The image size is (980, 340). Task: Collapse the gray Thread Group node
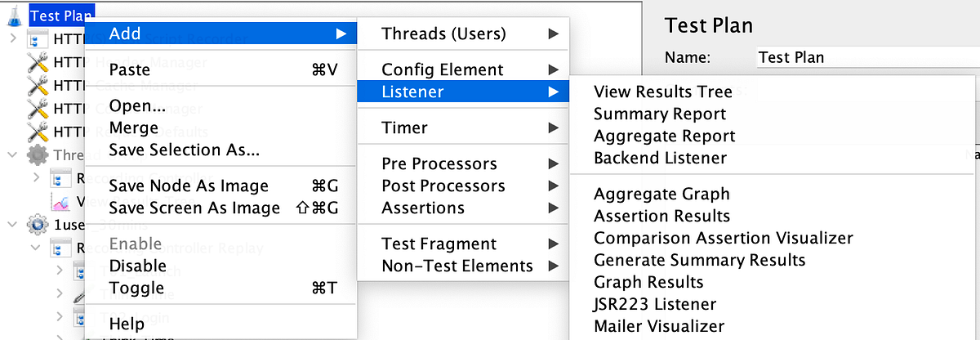(11, 155)
